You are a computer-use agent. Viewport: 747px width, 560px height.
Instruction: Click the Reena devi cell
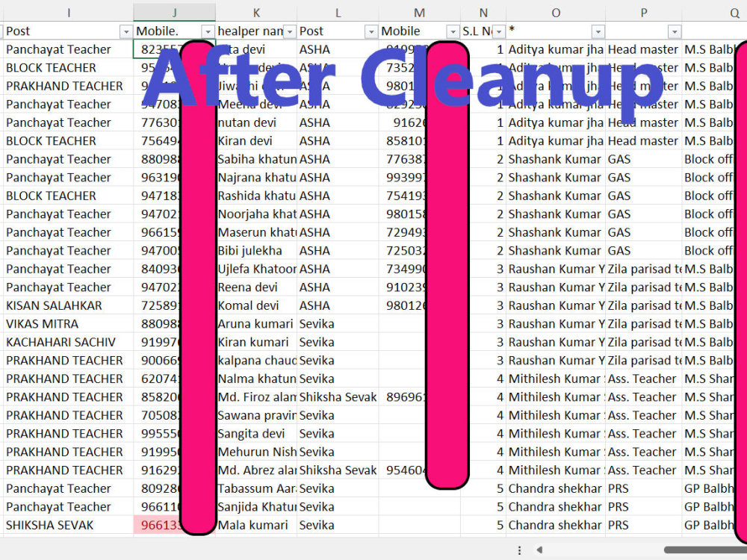[x=256, y=287]
